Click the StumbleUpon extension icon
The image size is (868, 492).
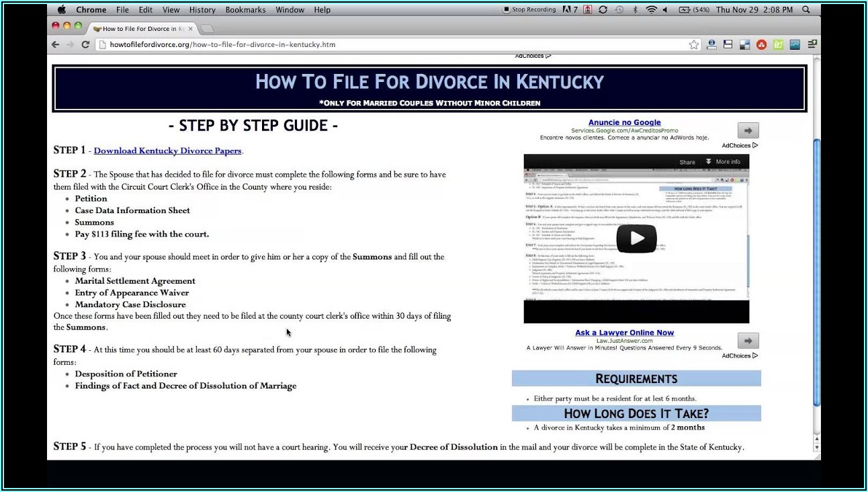coord(761,45)
